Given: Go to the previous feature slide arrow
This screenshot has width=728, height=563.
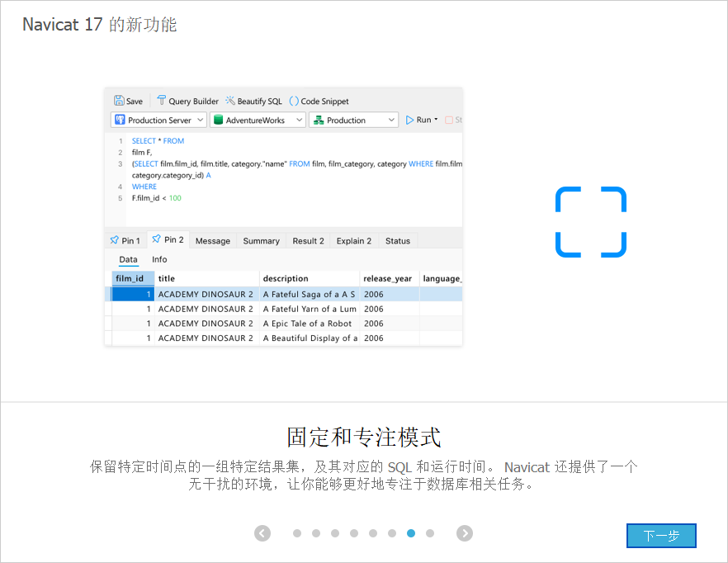Looking at the screenshot, I should 262,533.
